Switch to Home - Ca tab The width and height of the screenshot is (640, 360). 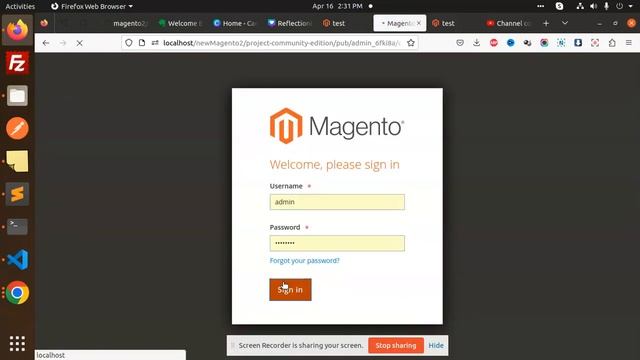click(235, 23)
